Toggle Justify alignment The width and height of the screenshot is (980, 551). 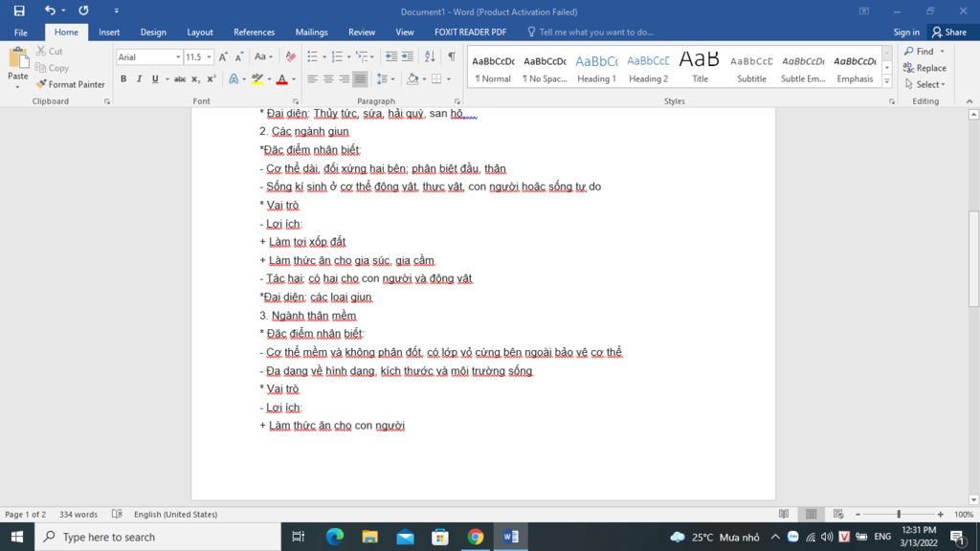tap(360, 78)
